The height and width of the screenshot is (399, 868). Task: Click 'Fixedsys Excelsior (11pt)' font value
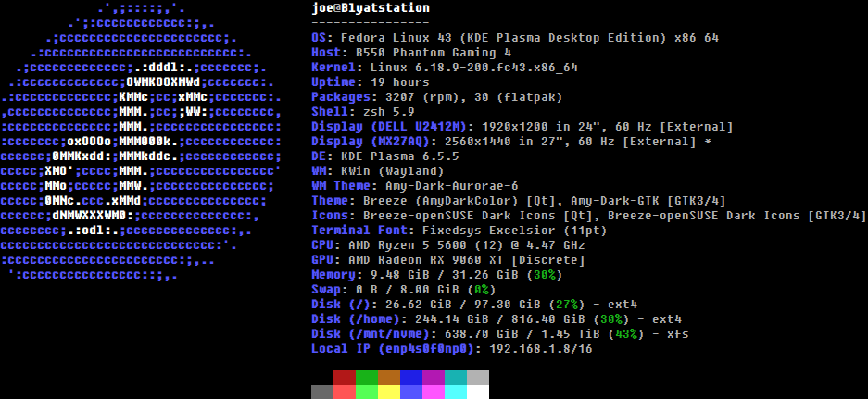515,231
